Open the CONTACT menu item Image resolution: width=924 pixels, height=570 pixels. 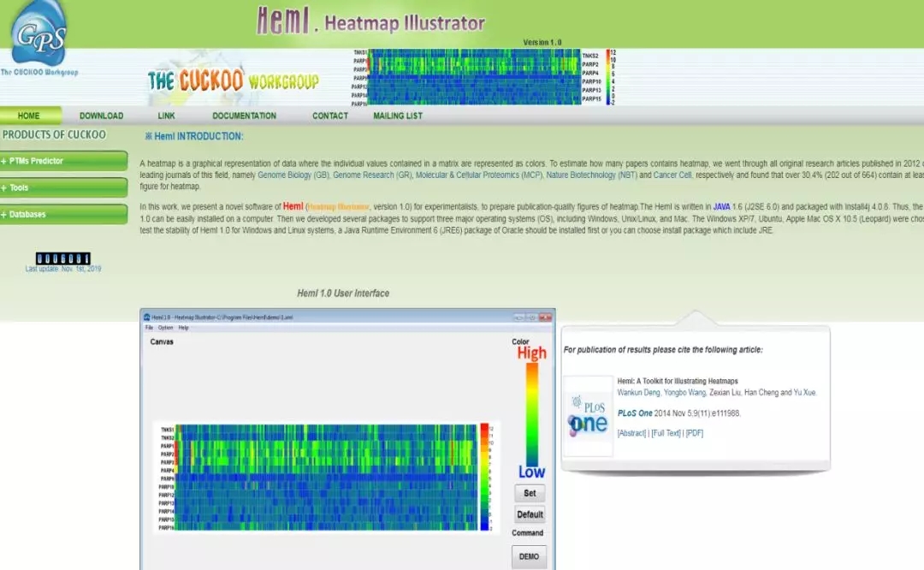coord(330,116)
